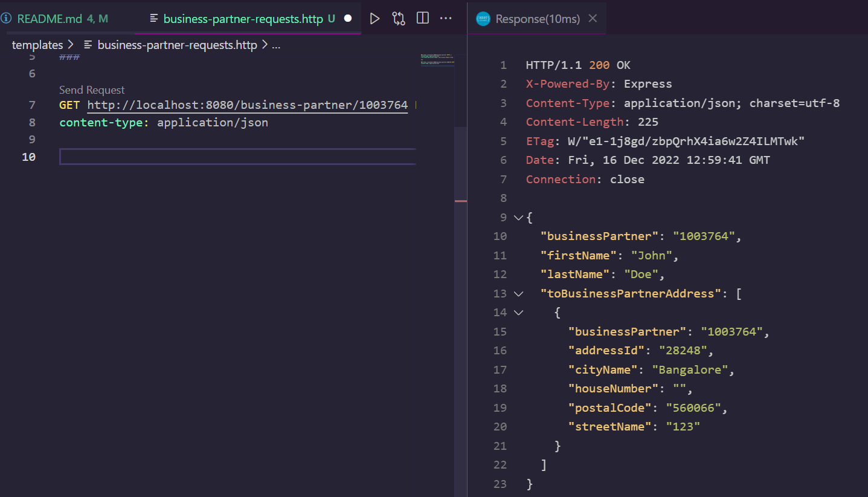
Task: Click the ETag header value
Action: (x=686, y=141)
